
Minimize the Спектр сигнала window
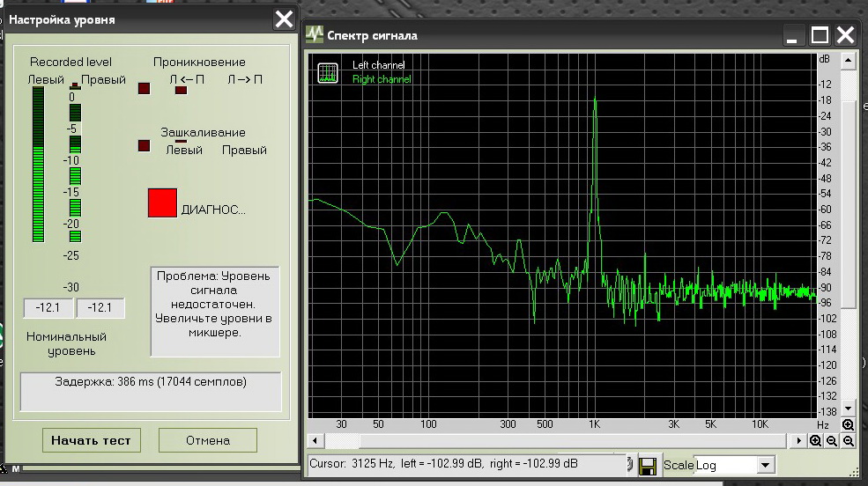pyautogui.click(x=792, y=36)
